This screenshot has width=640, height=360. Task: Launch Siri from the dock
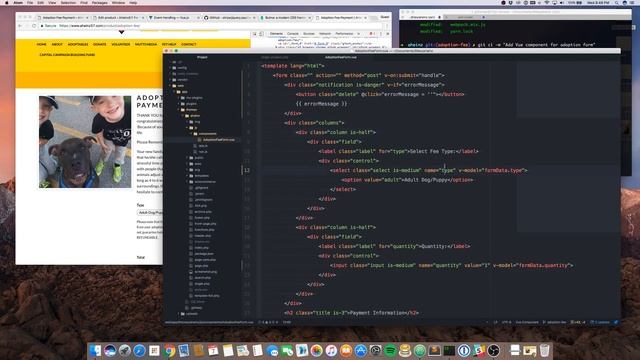pos(110,351)
